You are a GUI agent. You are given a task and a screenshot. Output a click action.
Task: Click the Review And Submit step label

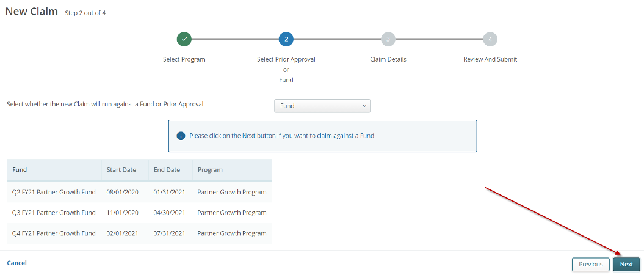pos(490,59)
